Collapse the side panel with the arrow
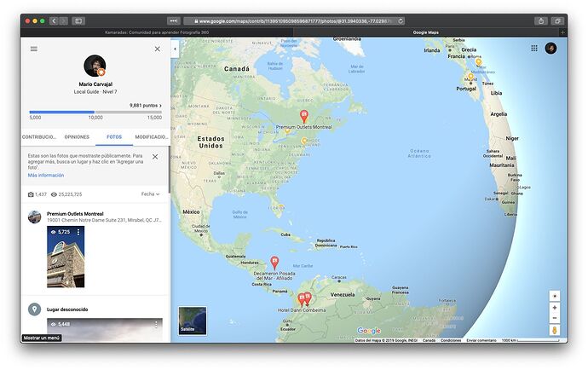 pyautogui.click(x=175, y=49)
